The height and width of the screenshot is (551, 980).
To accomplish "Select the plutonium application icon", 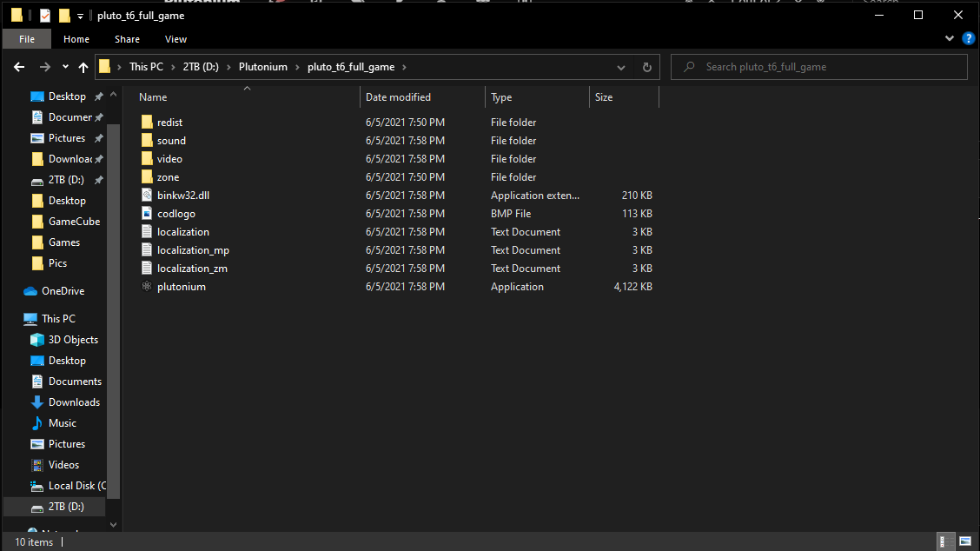I will [x=147, y=287].
